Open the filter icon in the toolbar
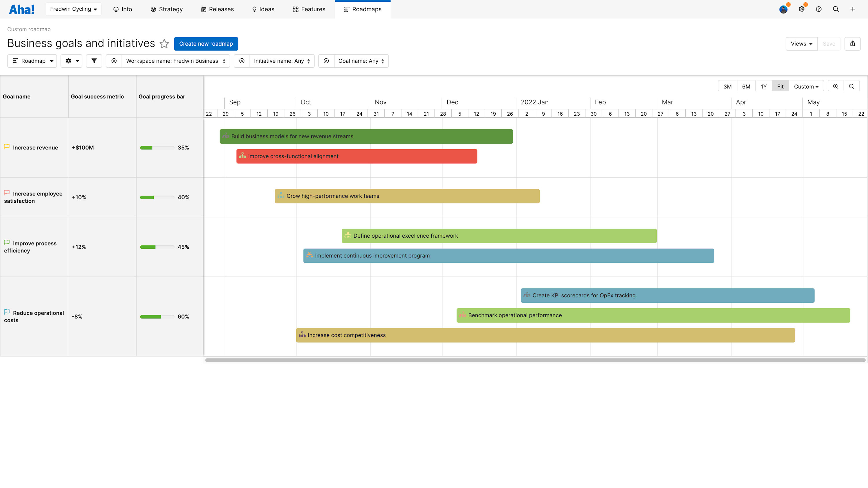Image resolution: width=868 pixels, height=488 pixels. click(94, 61)
